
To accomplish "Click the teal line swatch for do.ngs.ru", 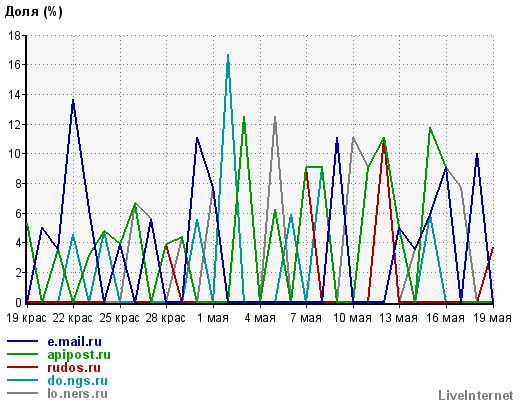I will click(x=23, y=380).
